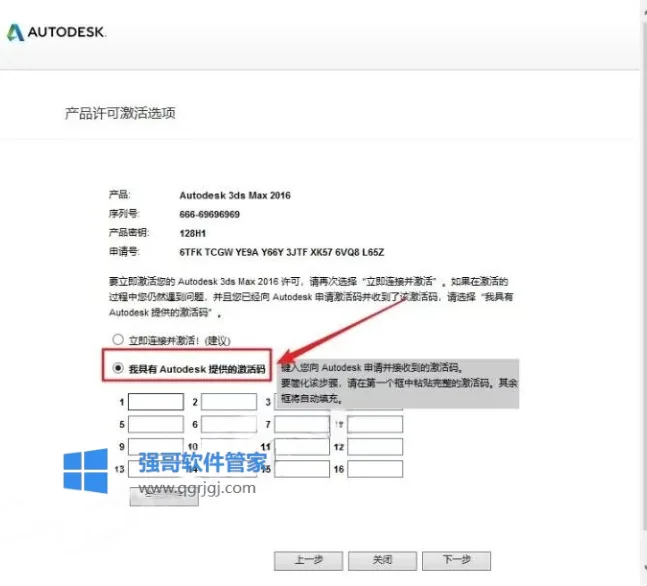The height and width of the screenshot is (586, 647).
Task: Click the gray tooltip about pasting the activation code
Action: 398,383
